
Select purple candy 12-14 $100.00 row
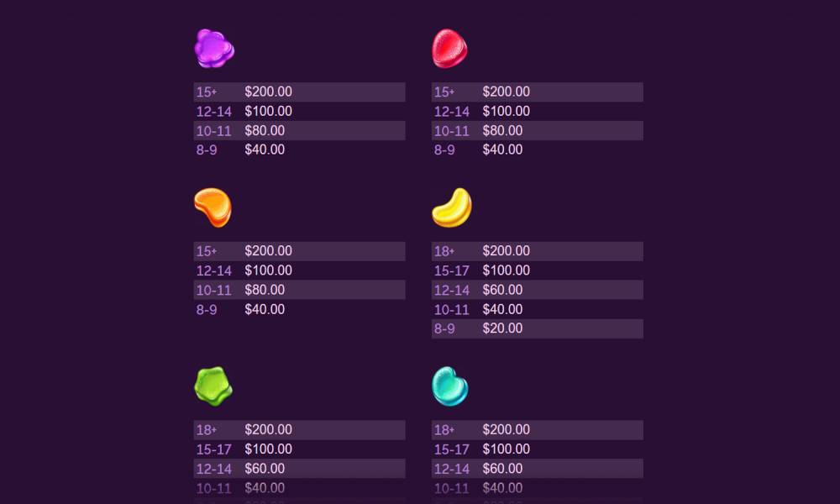pos(300,112)
